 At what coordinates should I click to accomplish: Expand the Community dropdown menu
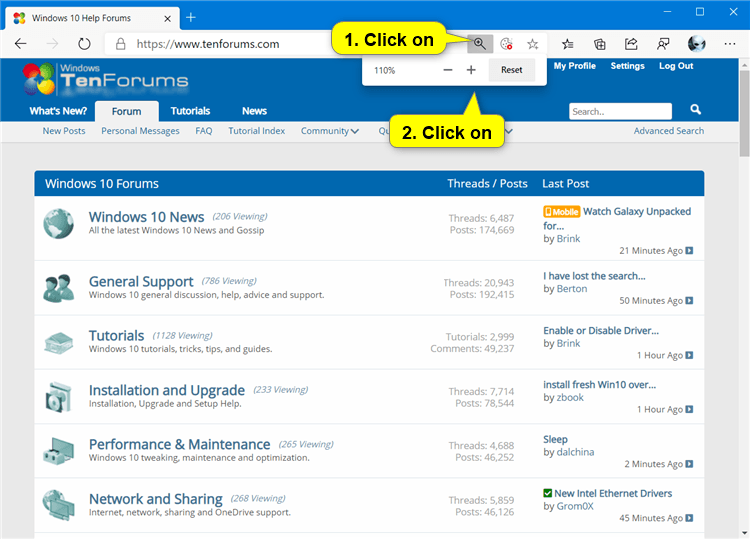click(330, 131)
